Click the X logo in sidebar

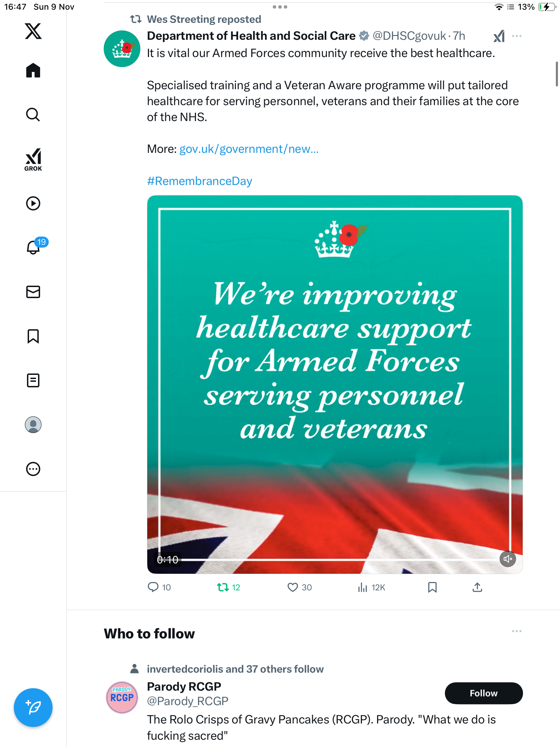[x=33, y=31]
